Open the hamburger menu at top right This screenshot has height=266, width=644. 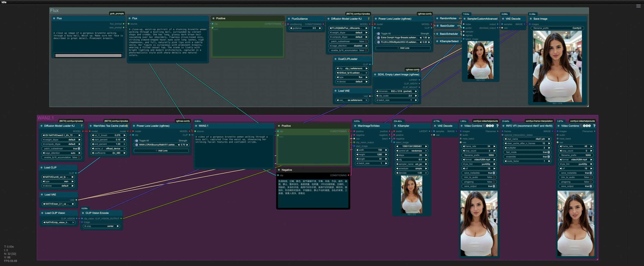(x=638, y=6)
